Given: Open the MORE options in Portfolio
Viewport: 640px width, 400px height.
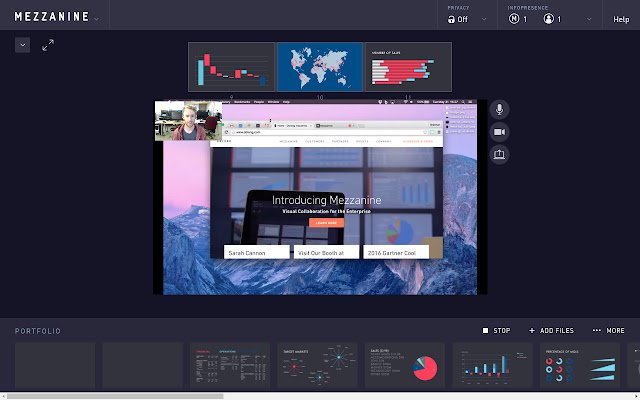Looking at the screenshot, I should [x=609, y=331].
